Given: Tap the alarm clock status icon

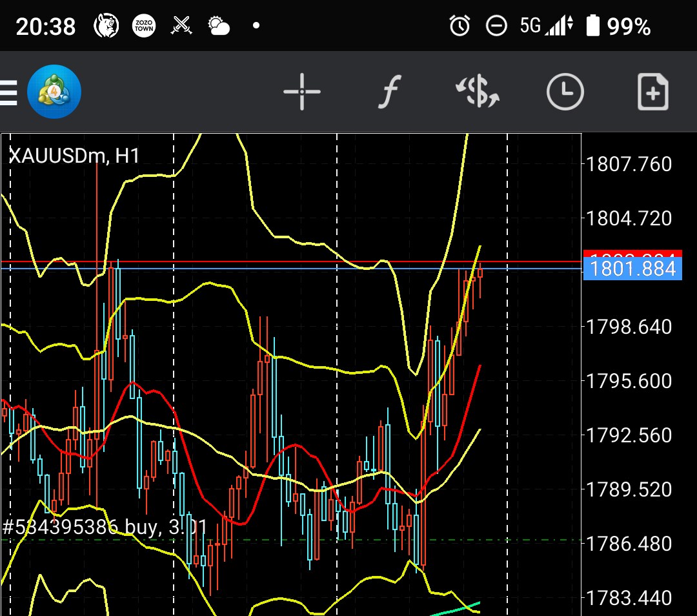Looking at the screenshot, I should 460,26.
